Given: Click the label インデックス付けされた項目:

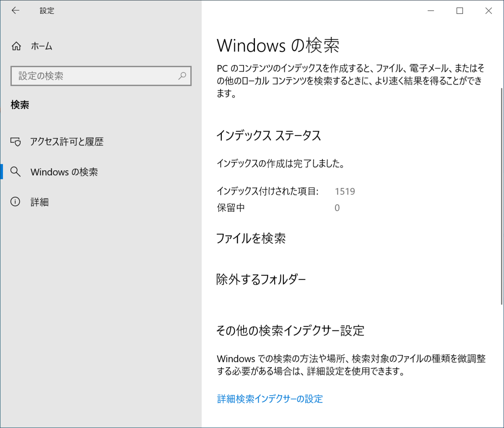Looking at the screenshot, I should click(x=268, y=191).
